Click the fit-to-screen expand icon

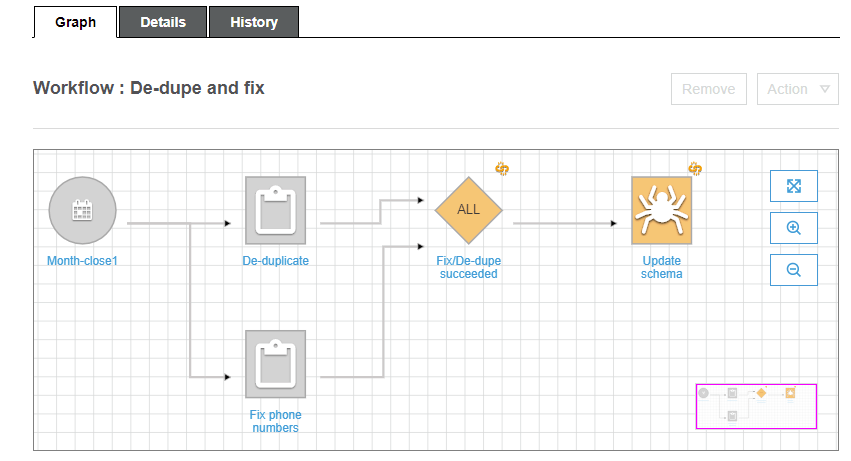(x=793, y=186)
